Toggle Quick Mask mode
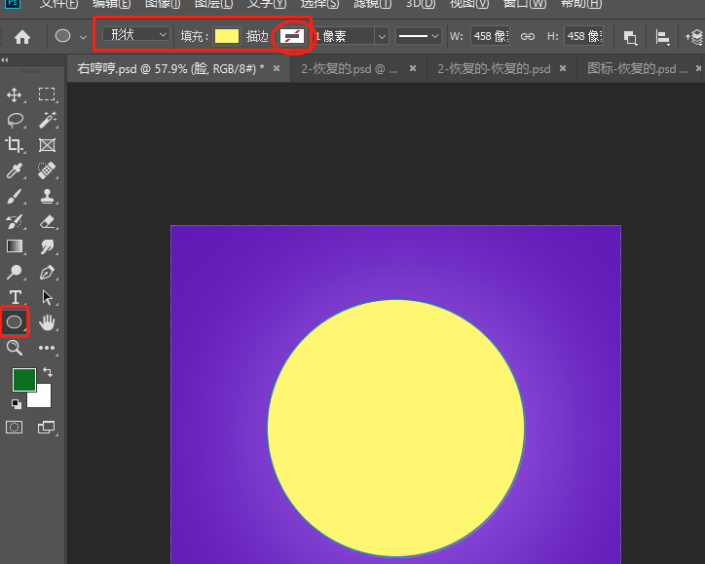Viewport: 705px width, 564px height. (15, 427)
